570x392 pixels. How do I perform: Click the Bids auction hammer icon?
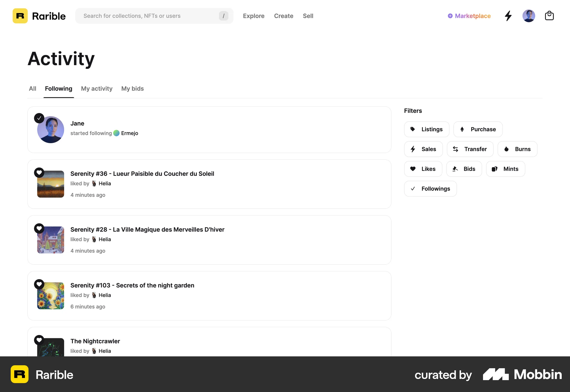(455, 169)
